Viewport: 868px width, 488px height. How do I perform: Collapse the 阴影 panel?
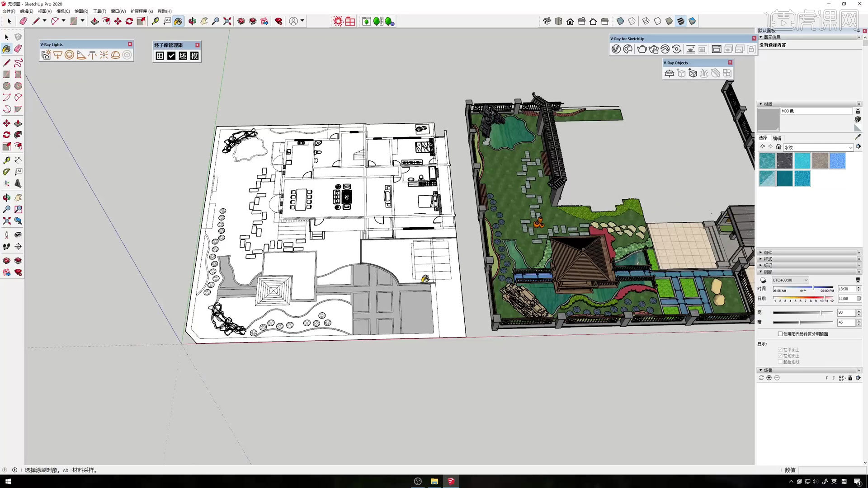(809, 272)
